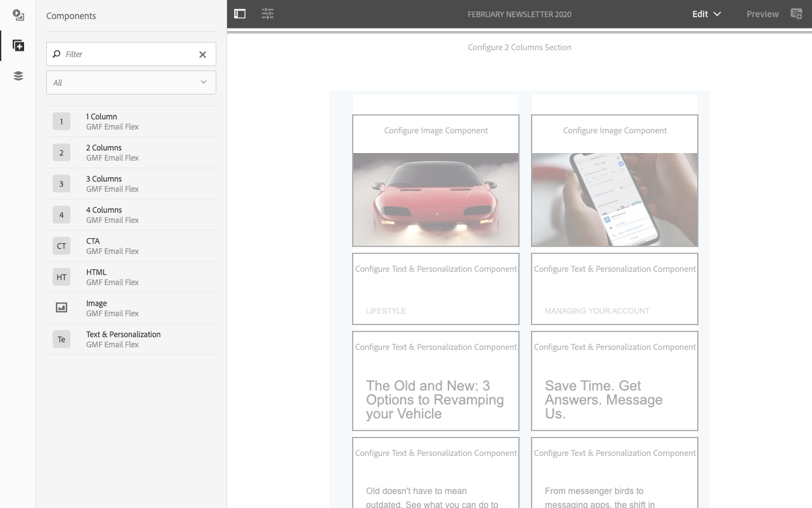Open the Assets panel icon
Screen dimensions: 812x508
point(18,15)
